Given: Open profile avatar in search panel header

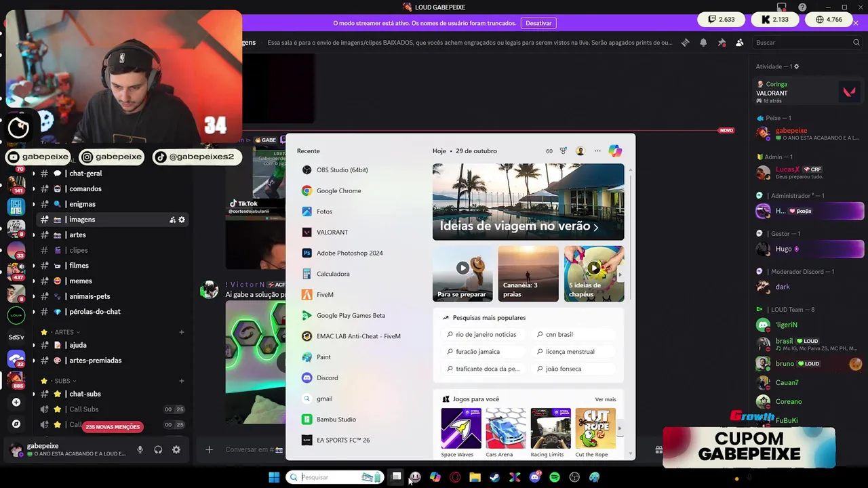Looking at the screenshot, I should point(580,150).
